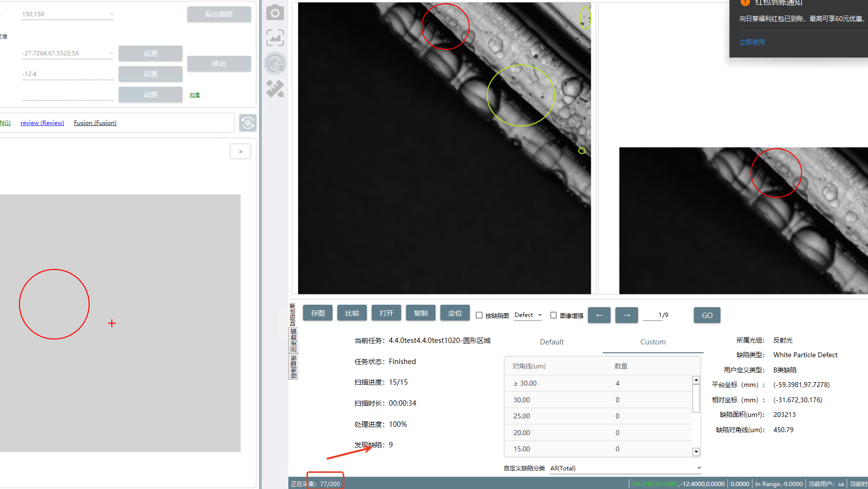Open the 自定义缺陷分类 All(Total) dropdown
The height and width of the screenshot is (489, 868).
[x=625, y=468]
